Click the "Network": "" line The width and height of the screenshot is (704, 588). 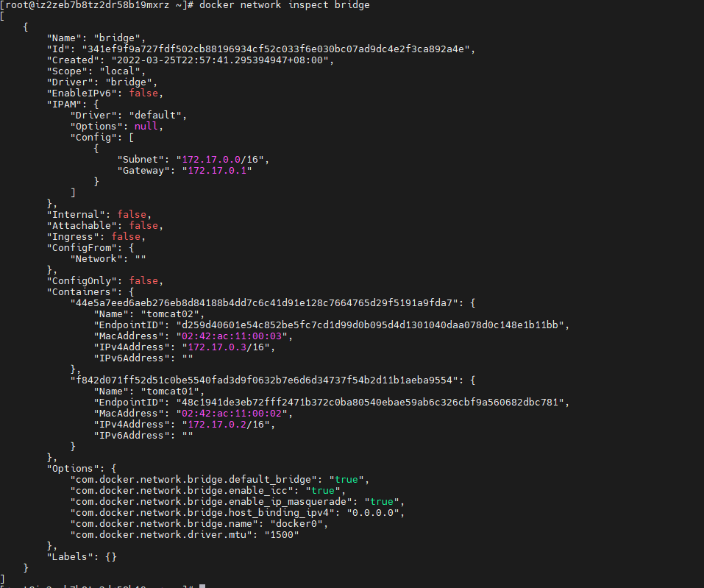[x=107, y=259]
